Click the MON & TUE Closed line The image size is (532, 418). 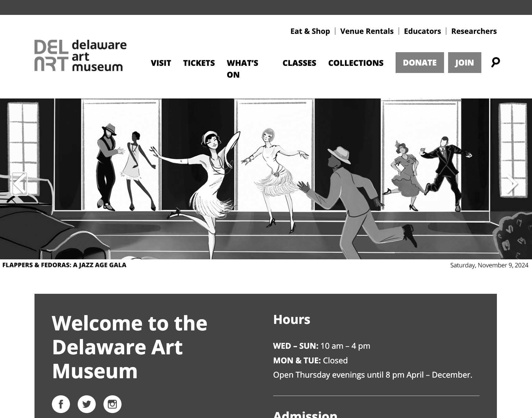pyautogui.click(x=310, y=361)
